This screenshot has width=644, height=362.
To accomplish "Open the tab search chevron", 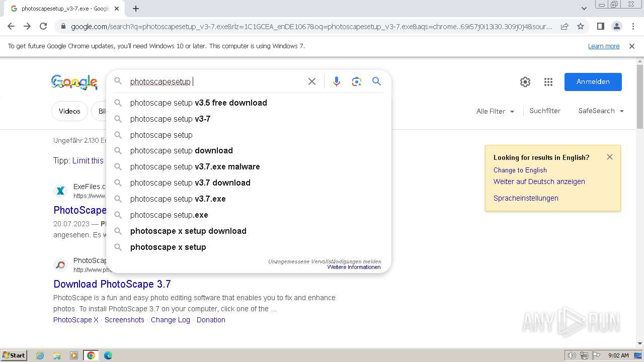I will tap(584, 9).
